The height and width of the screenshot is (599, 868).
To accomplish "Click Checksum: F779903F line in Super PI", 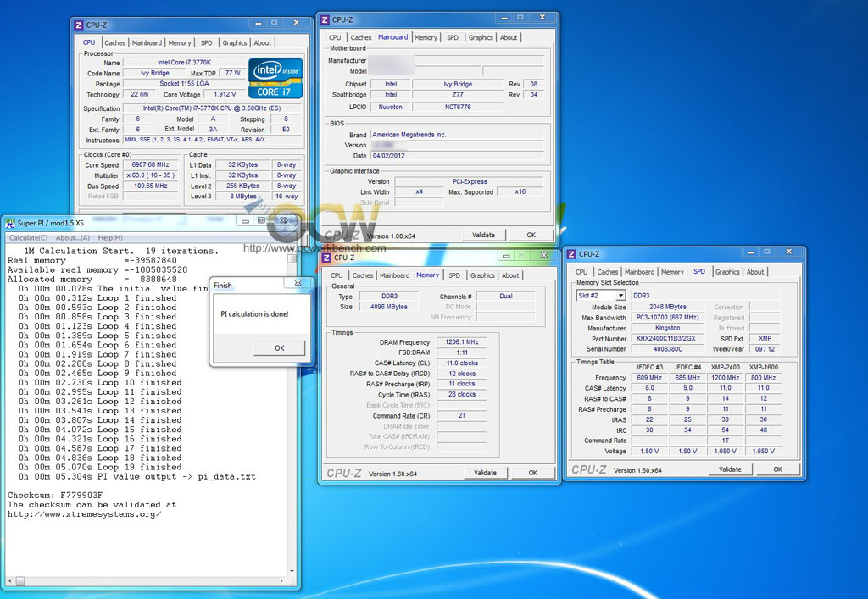I will pyautogui.click(x=55, y=496).
